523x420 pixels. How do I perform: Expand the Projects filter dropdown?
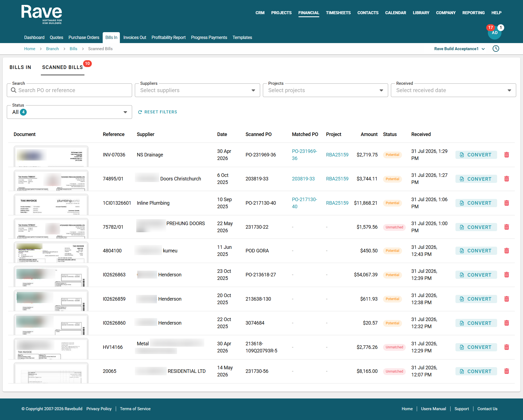[x=325, y=90]
